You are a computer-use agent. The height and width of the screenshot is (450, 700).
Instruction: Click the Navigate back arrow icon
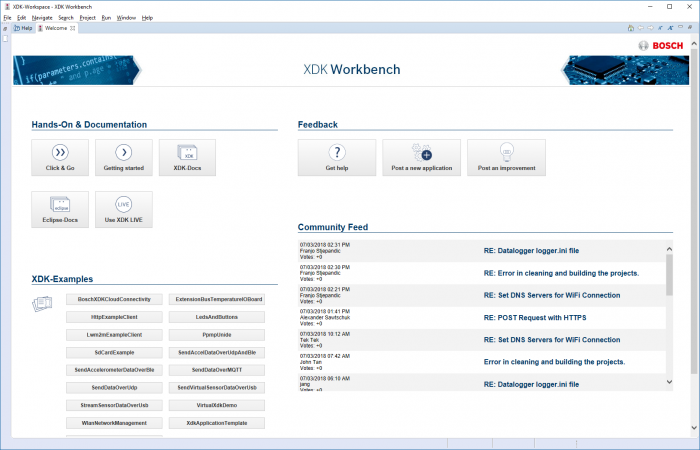click(x=641, y=28)
